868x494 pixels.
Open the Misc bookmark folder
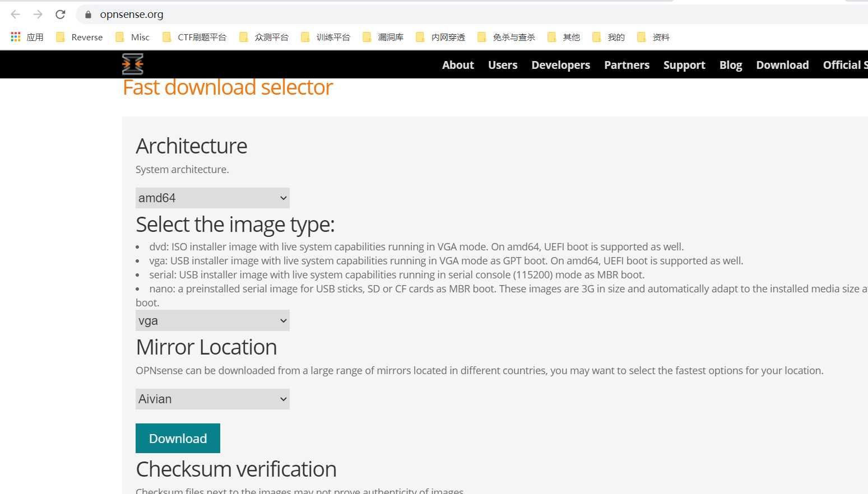pos(132,37)
